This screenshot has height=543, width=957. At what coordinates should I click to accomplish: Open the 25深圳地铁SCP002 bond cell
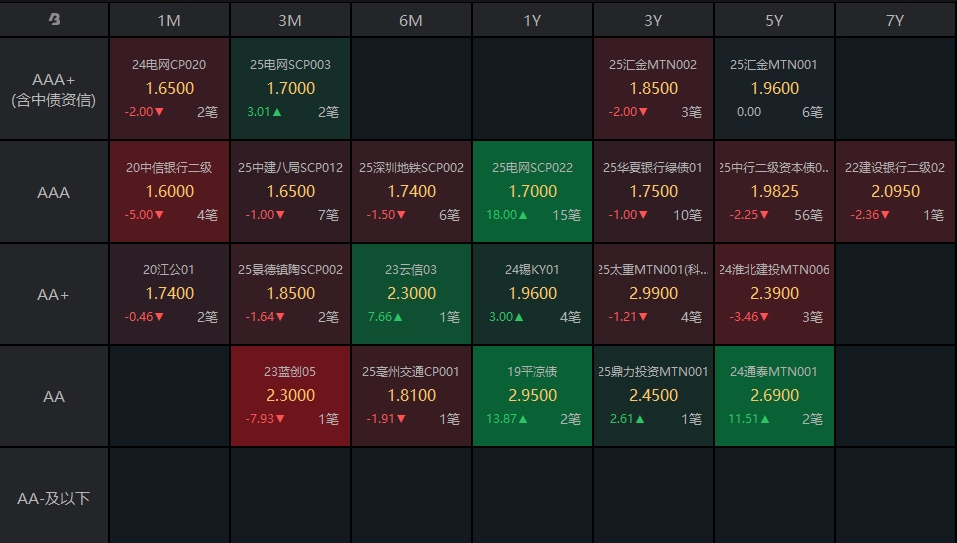(411, 192)
